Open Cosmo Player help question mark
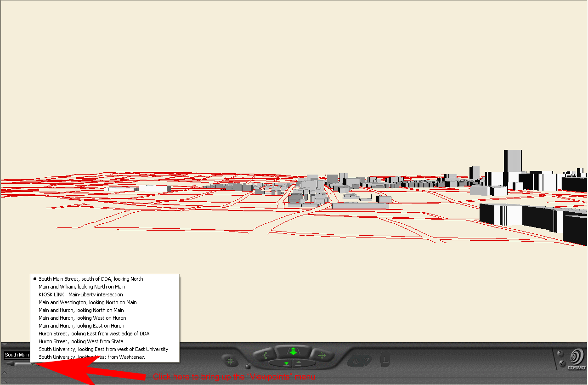The image size is (588, 385). tap(560, 353)
